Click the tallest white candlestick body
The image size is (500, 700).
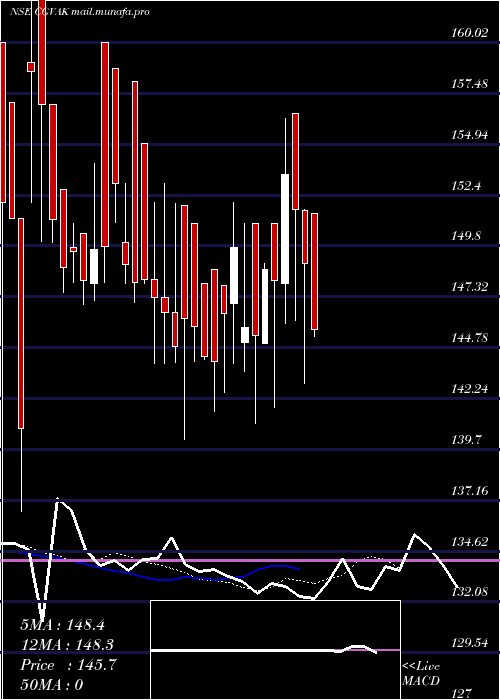point(285,229)
